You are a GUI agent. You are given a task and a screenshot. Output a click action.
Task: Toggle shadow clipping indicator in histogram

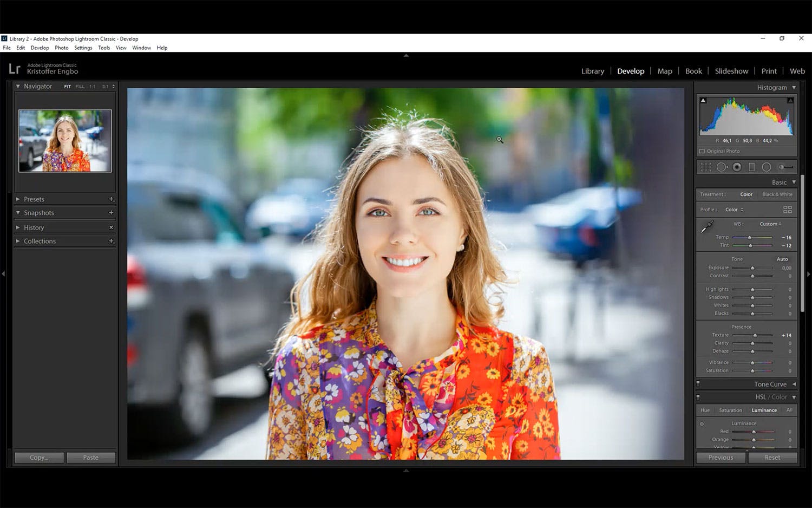703,100
